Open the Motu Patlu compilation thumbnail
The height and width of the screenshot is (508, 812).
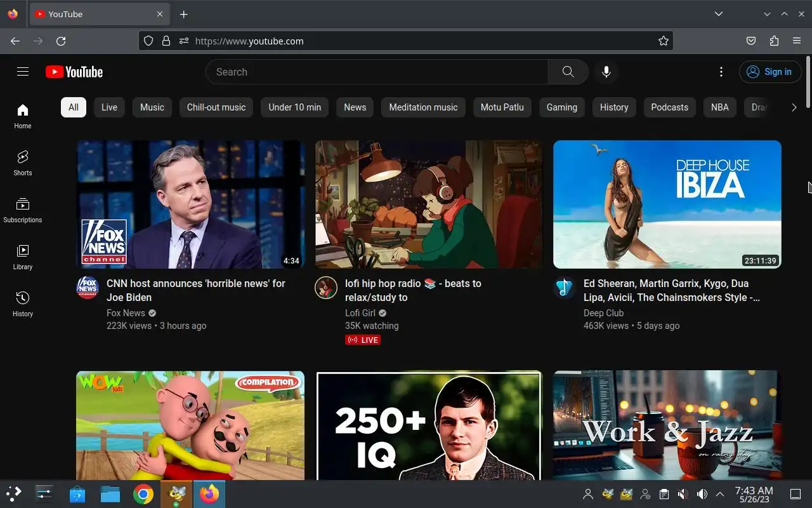point(190,425)
